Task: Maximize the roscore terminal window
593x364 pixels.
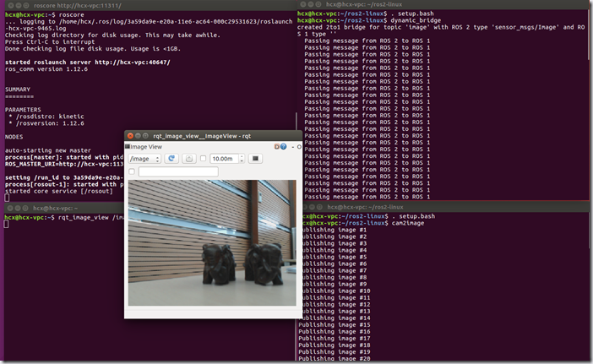Action: point(25,6)
